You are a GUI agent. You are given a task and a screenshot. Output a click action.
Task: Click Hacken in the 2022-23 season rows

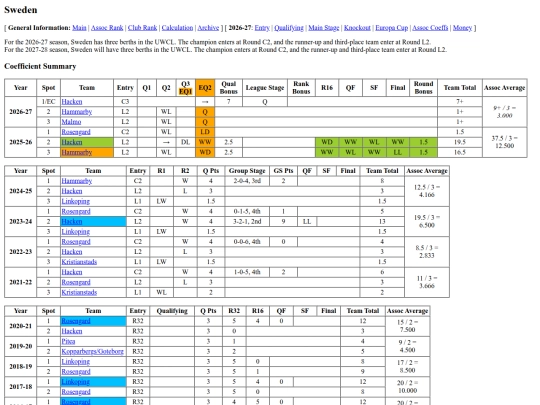tap(72, 252)
